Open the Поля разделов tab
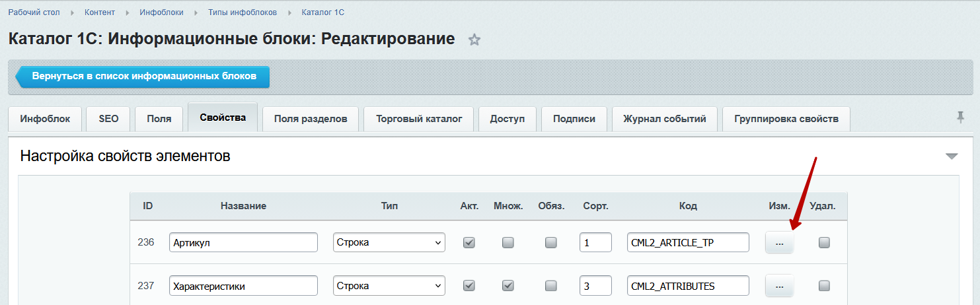 tap(311, 119)
